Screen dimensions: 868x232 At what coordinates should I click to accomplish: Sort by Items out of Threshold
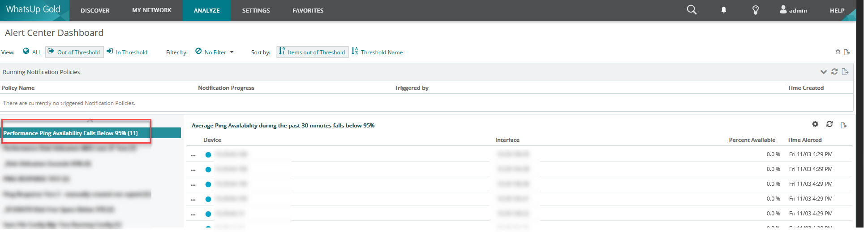pos(312,52)
